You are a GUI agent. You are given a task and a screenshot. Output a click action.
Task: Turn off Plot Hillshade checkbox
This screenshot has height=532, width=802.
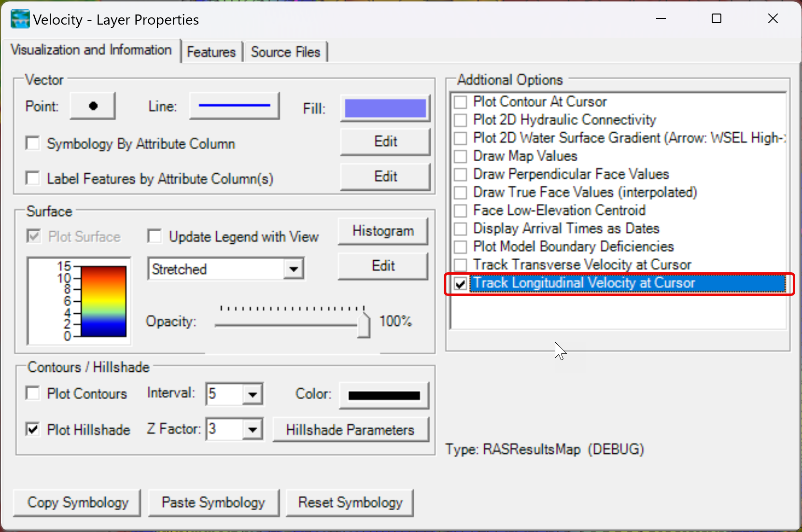click(33, 429)
